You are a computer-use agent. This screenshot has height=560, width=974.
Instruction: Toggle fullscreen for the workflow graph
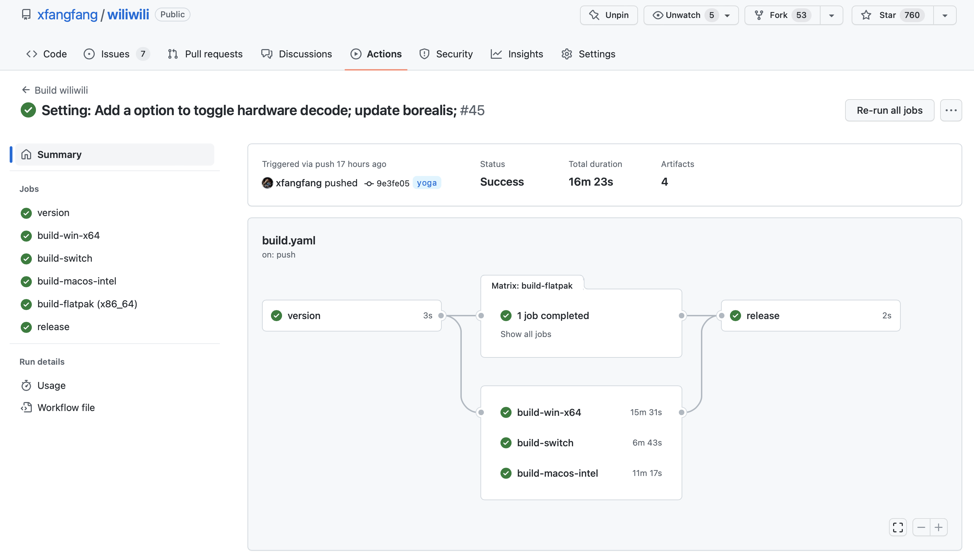[898, 527]
